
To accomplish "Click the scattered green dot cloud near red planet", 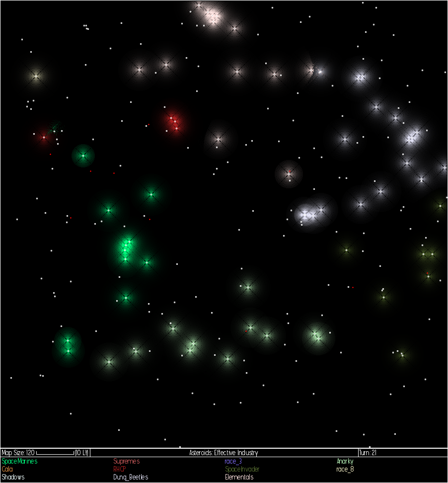I will pyautogui.click(x=56, y=128).
